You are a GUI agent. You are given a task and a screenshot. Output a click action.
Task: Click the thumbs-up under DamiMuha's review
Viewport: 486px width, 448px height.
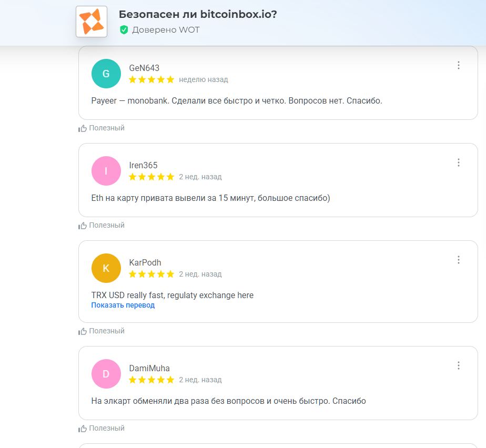(83, 429)
